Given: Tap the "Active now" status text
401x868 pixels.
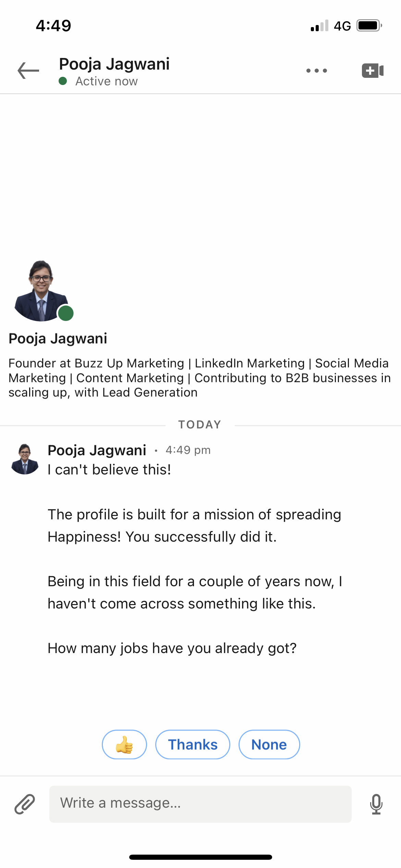Looking at the screenshot, I should pyautogui.click(x=106, y=81).
